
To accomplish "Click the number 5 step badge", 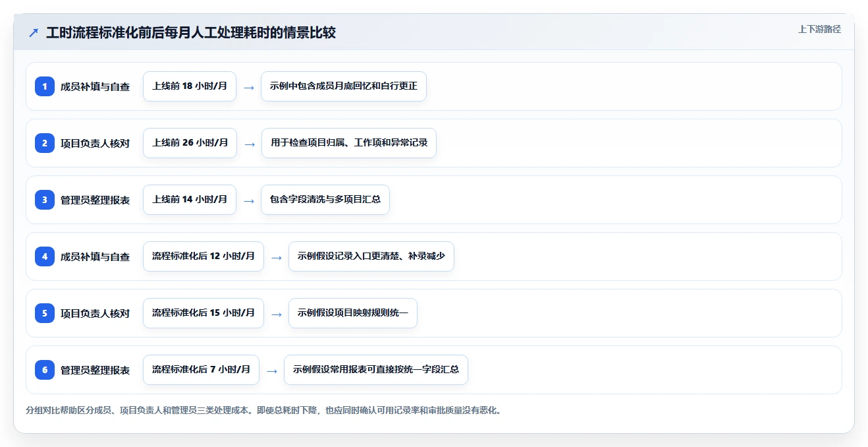I will 45,313.
